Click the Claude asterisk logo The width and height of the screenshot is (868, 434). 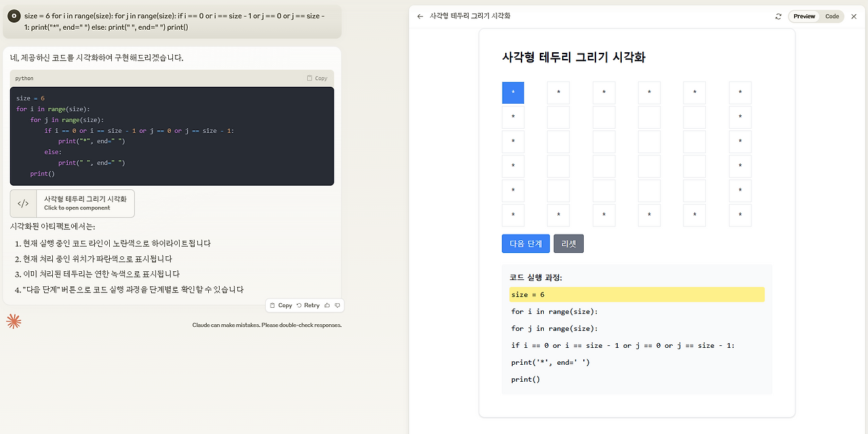[x=14, y=320]
